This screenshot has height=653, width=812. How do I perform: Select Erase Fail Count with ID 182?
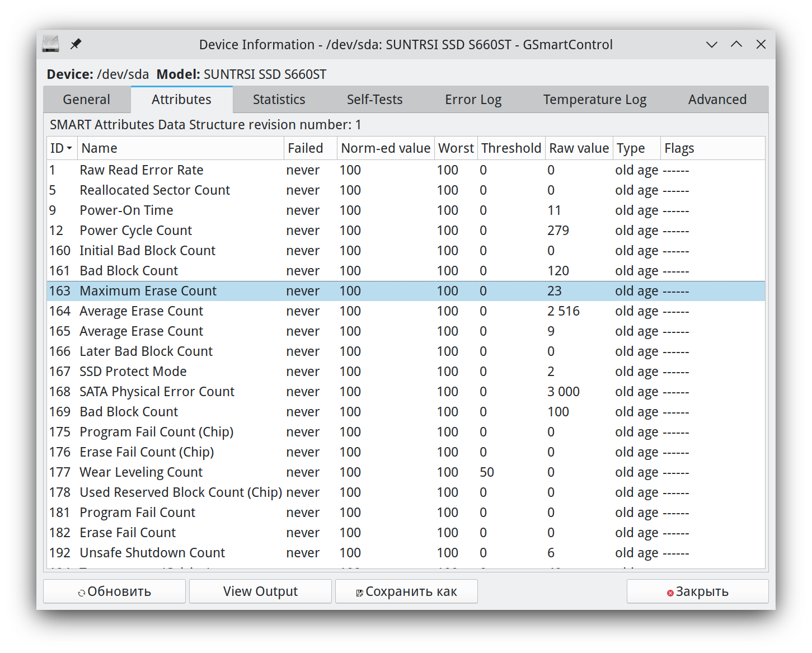point(406,533)
